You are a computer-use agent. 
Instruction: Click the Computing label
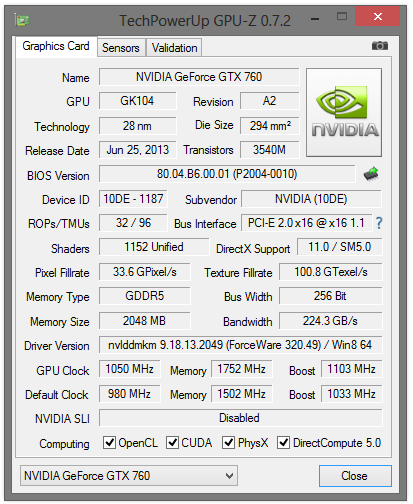point(64,444)
